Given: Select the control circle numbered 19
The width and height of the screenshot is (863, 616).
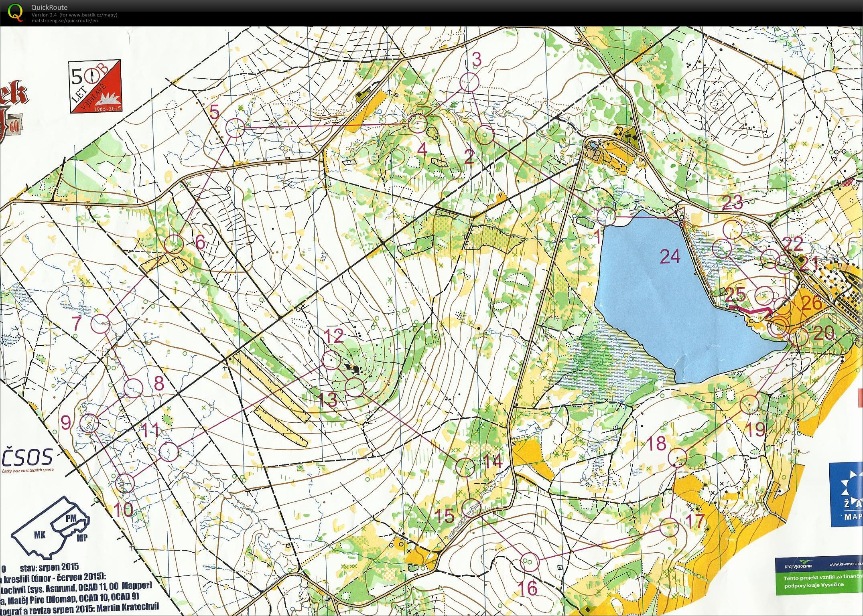Looking at the screenshot, I should [x=749, y=404].
